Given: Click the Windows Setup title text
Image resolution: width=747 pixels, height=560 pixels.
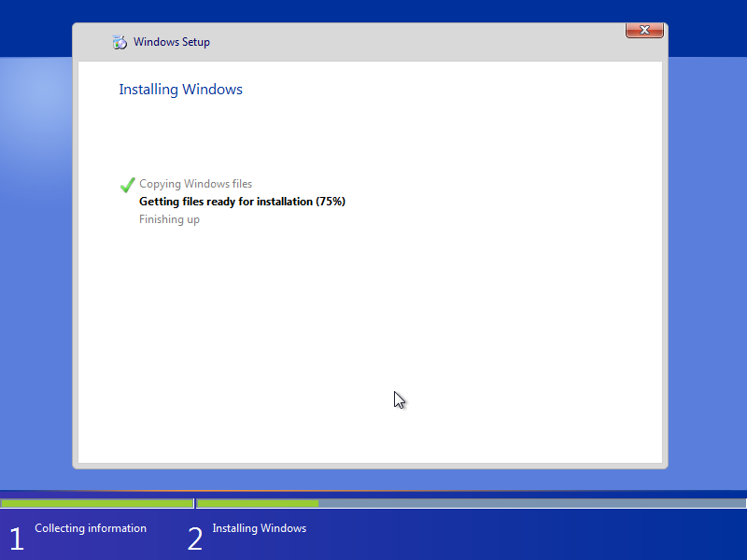Looking at the screenshot, I should tap(171, 42).
